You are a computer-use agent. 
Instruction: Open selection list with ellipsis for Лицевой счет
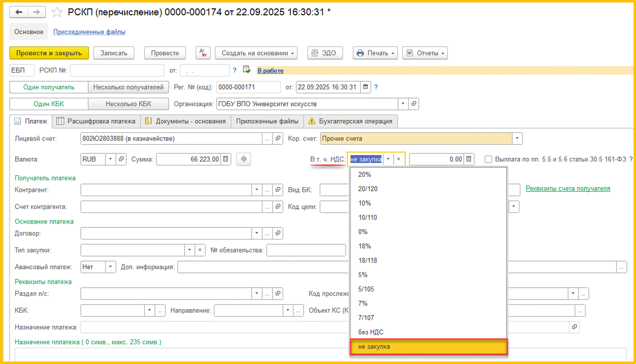pyautogui.click(x=267, y=138)
